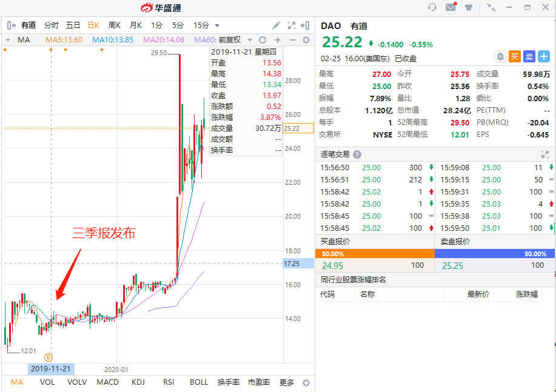Select the 15分 chart tab
The height and width of the screenshot is (392, 556).
pos(201,25)
